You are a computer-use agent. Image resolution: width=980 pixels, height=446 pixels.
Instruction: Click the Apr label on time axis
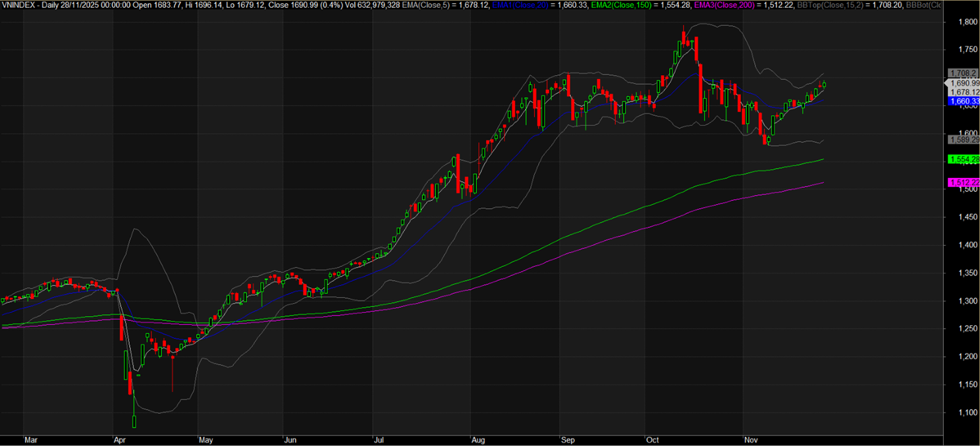[120, 438]
